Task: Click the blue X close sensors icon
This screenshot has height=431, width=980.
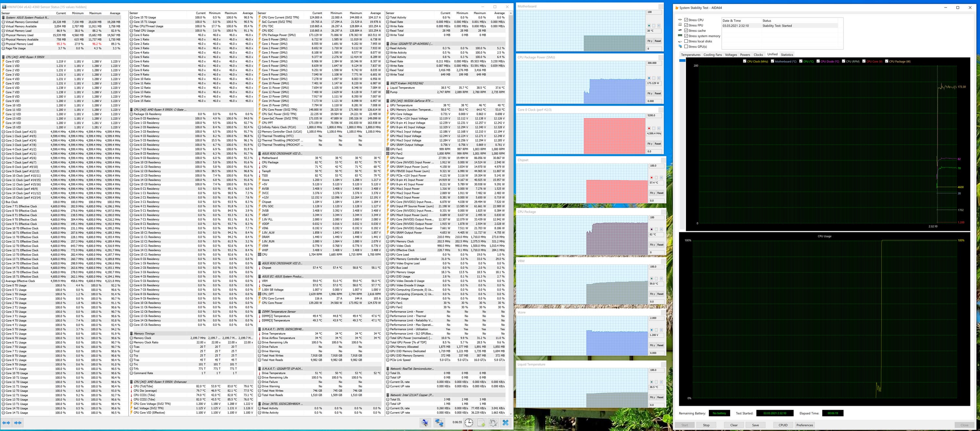Action: pos(505,422)
